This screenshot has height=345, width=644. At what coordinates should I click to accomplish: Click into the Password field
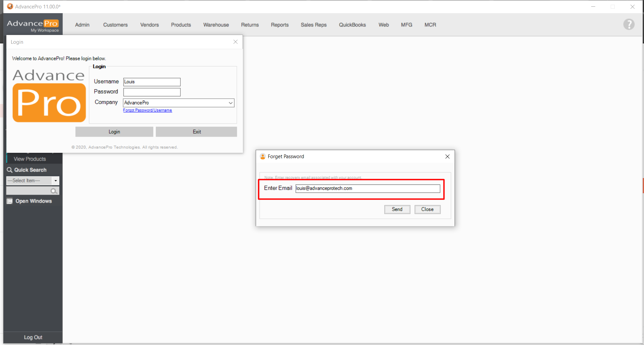point(152,92)
